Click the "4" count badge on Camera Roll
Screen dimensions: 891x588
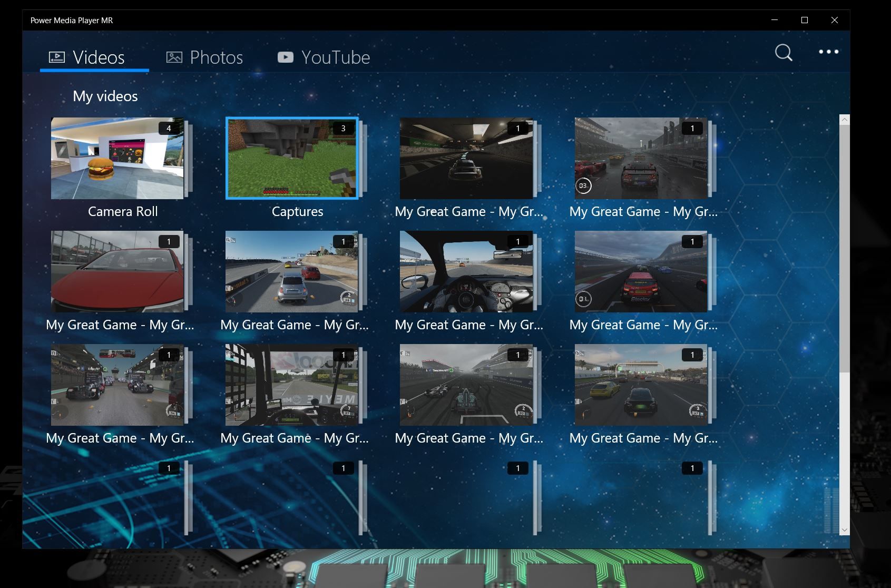[169, 128]
